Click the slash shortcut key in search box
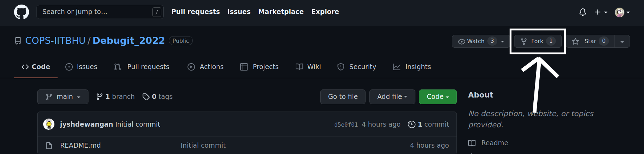 (x=157, y=12)
